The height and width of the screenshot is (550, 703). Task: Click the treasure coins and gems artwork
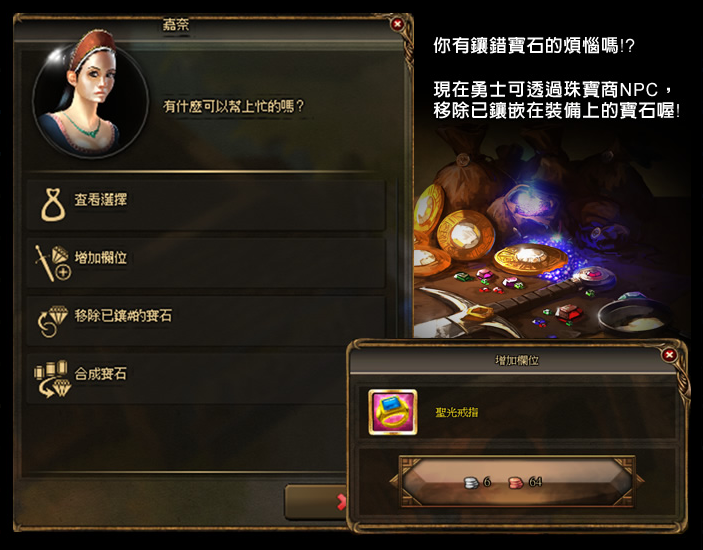tap(551, 233)
